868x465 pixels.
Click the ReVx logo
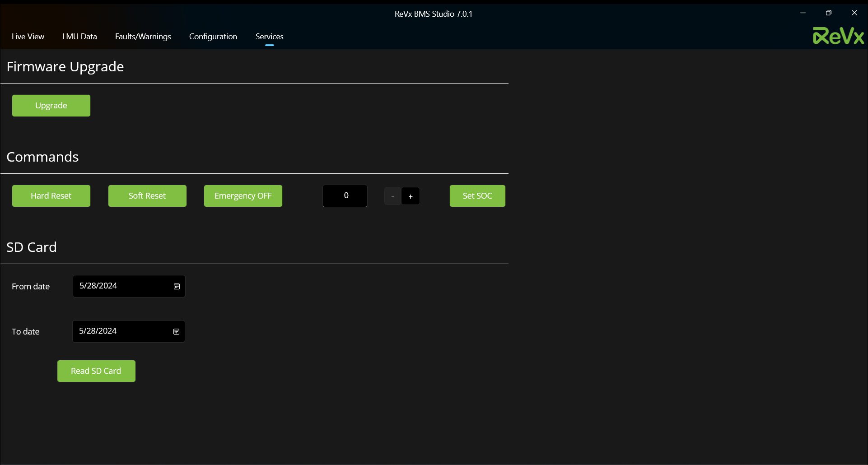tap(838, 36)
